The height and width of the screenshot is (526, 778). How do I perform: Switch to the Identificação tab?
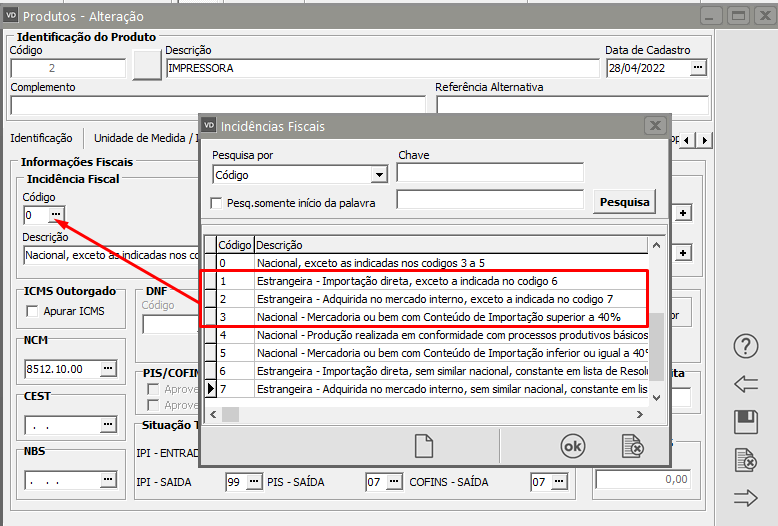pyautogui.click(x=41, y=139)
